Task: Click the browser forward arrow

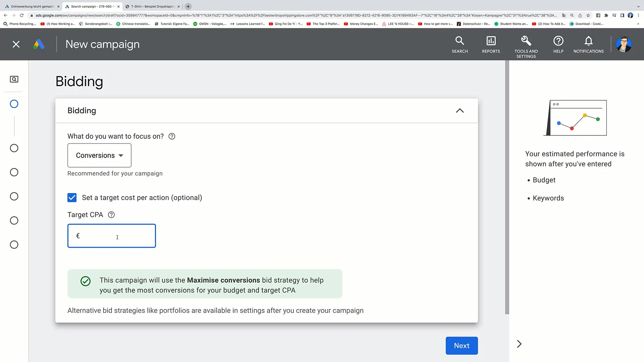Action: pos(13,15)
